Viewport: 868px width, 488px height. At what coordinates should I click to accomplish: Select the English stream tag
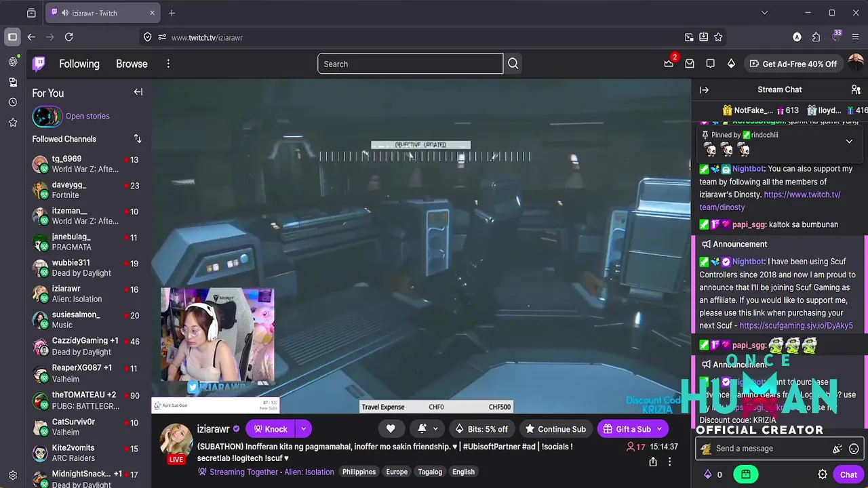(x=464, y=472)
